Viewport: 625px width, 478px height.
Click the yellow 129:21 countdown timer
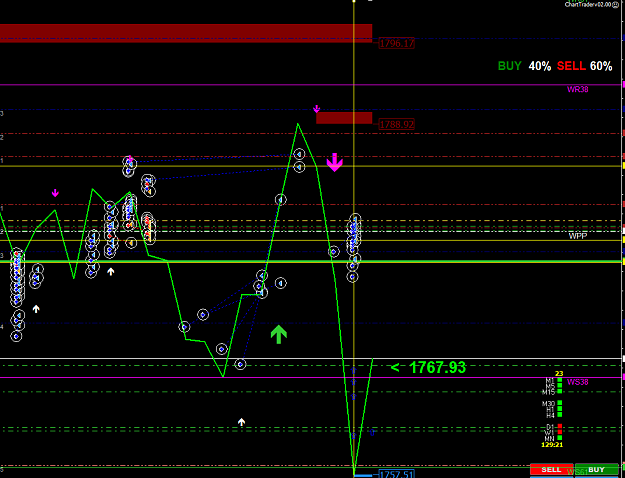click(x=552, y=444)
